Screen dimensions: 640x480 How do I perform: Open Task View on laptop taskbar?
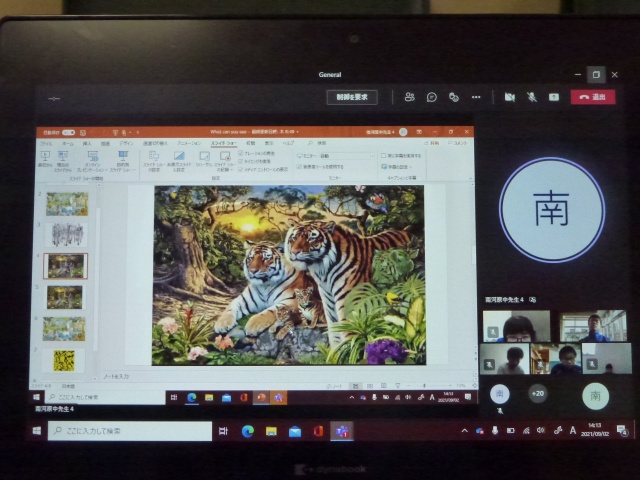223,431
